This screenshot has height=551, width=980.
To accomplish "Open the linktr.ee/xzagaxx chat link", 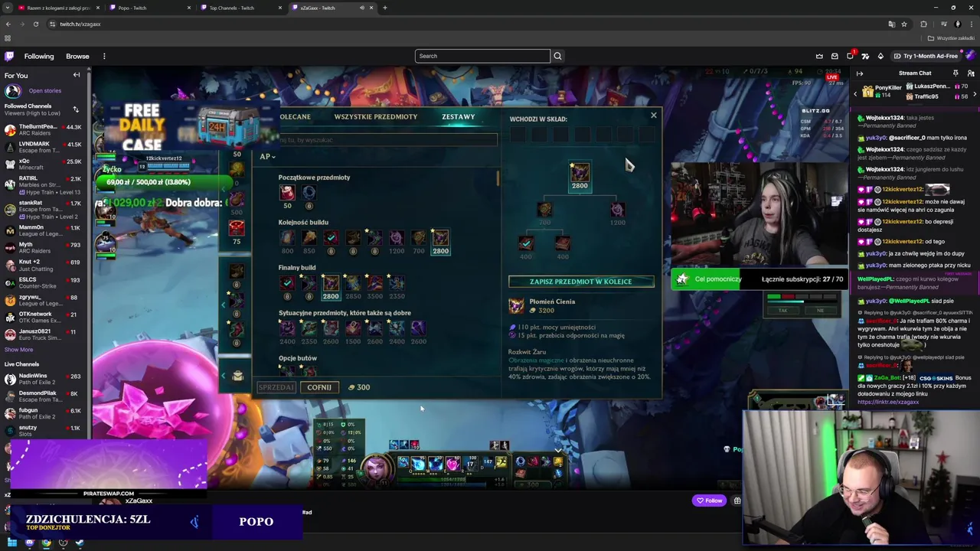I will (x=888, y=402).
